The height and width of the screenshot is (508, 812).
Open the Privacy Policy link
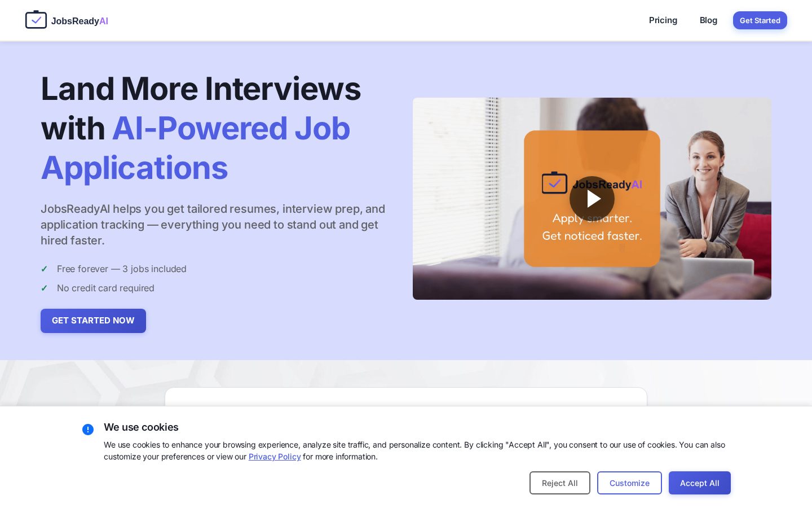coord(275,457)
